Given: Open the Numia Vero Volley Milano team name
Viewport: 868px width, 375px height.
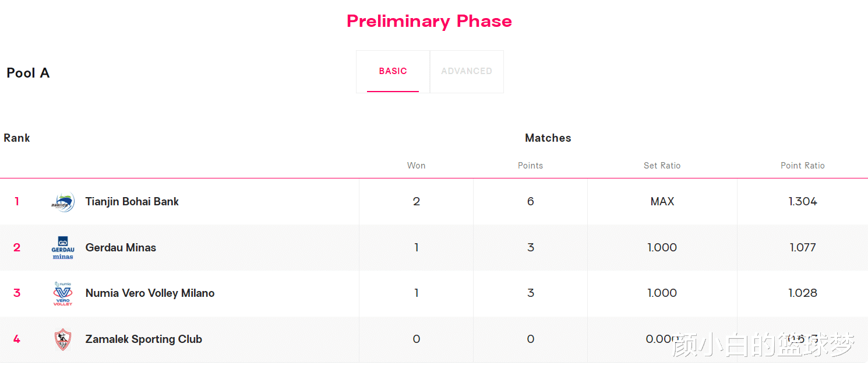Looking at the screenshot, I should (x=150, y=293).
